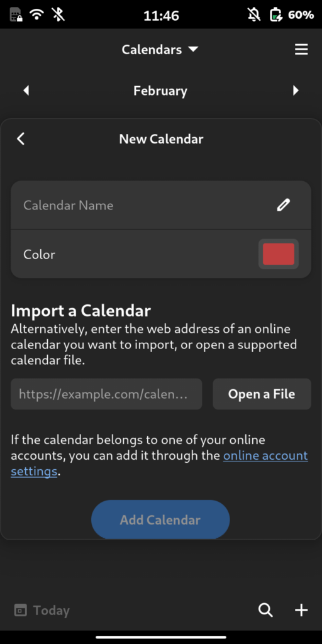The width and height of the screenshot is (322, 644).
Task: Click the Calendar Name field
Action: [160, 205]
